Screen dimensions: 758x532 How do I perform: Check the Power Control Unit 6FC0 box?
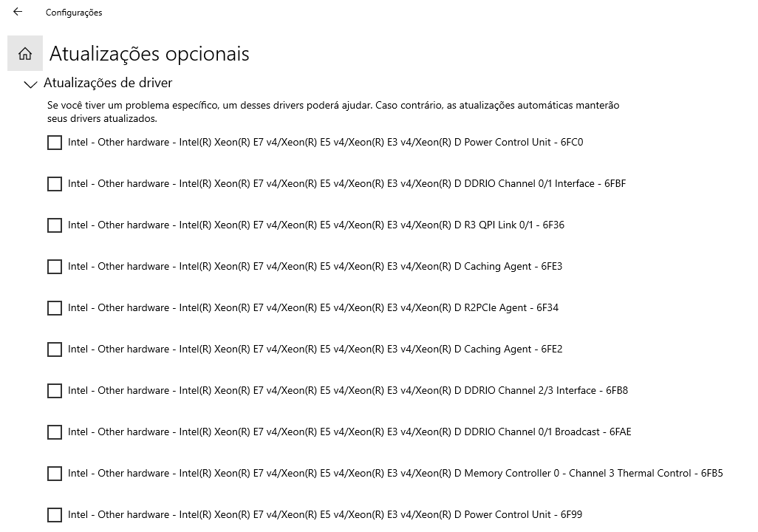(x=55, y=142)
